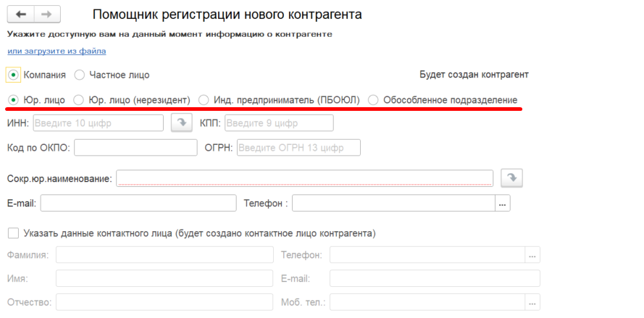
Task: Select the Компания radio button
Action: point(14,75)
